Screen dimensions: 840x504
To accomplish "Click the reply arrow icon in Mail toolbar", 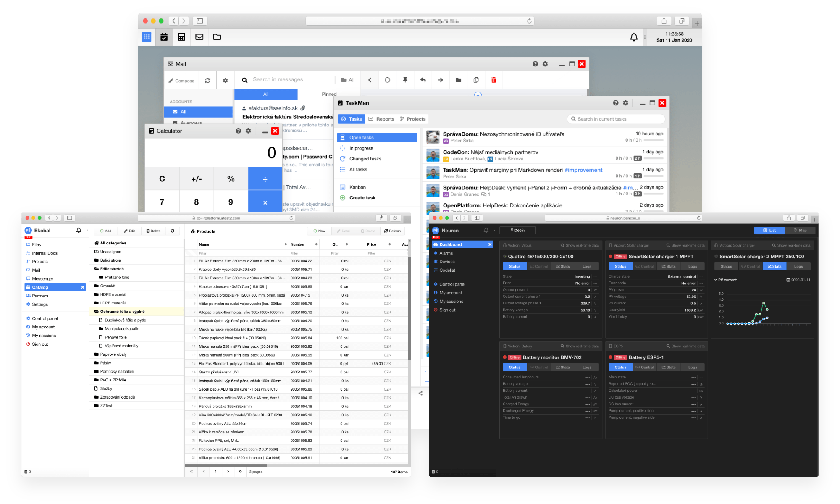I will pos(423,80).
